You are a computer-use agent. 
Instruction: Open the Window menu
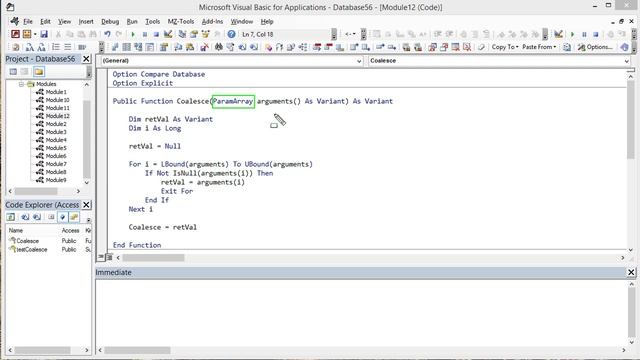242,22
